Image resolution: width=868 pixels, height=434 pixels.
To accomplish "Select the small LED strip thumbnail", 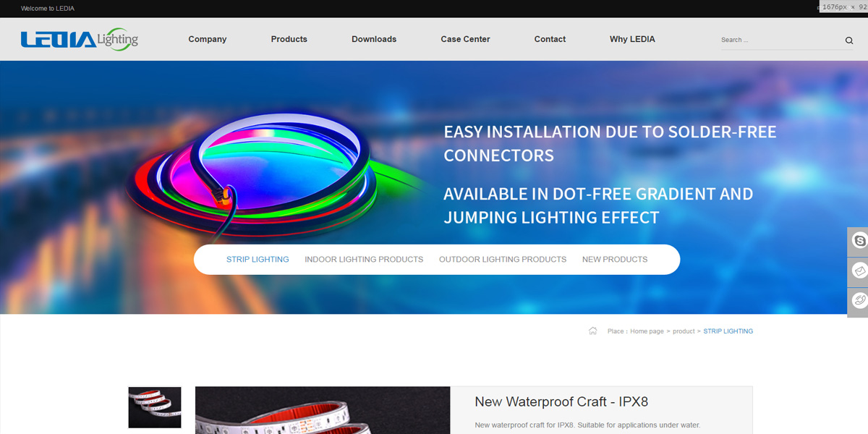I will coord(155,407).
